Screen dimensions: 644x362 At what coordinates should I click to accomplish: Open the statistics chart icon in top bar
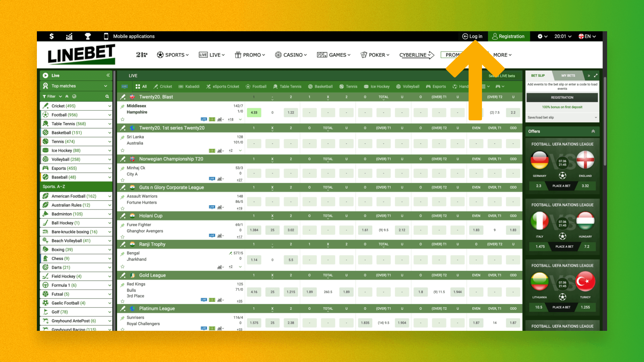(x=69, y=36)
